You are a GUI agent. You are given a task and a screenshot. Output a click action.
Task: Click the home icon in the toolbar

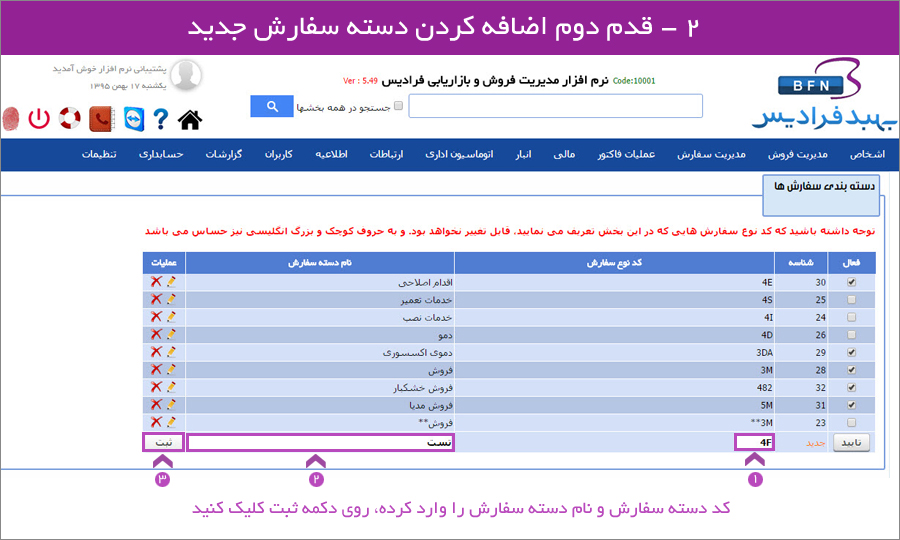[190, 119]
